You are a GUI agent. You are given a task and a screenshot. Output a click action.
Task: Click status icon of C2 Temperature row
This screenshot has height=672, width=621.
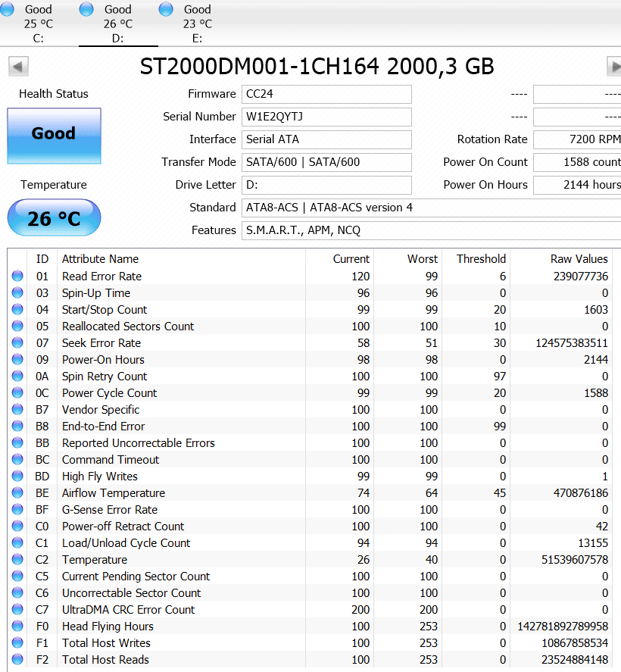click(x=17, y=559)
